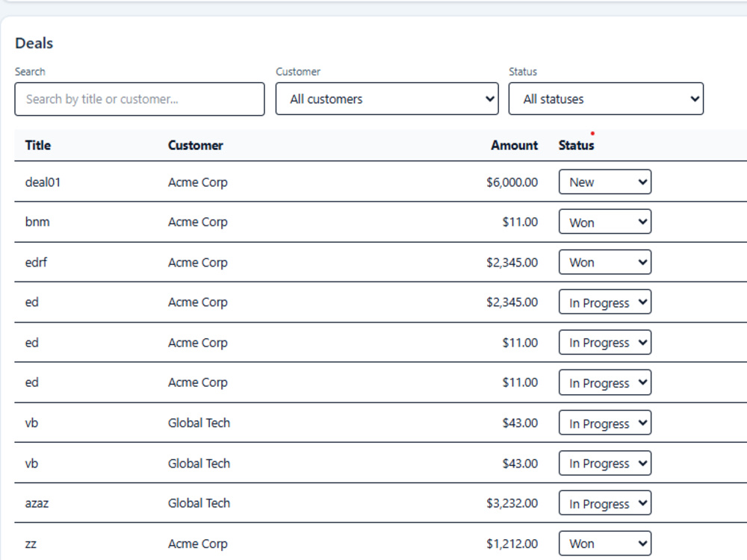Open the All customers dropdown
747x560 pixels.
coord(387,99)
